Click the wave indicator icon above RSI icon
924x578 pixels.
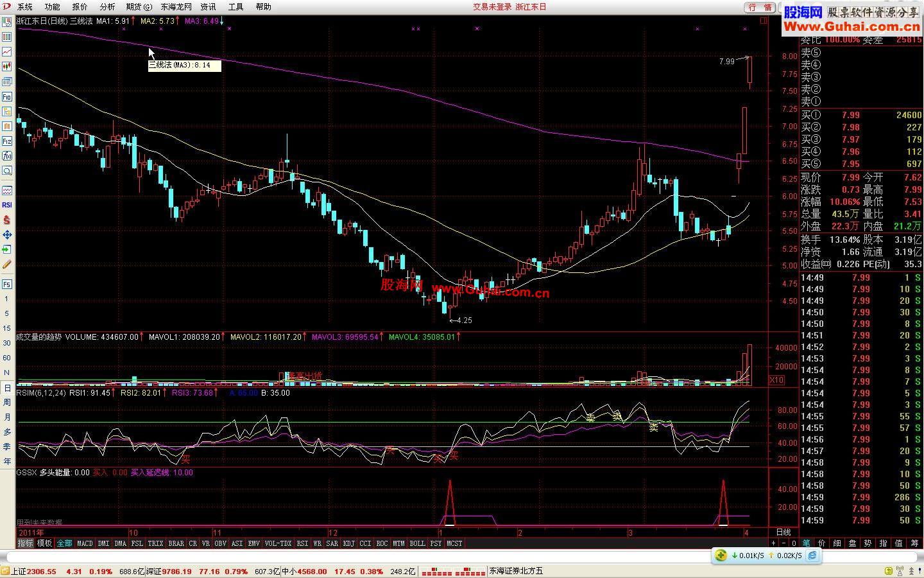pyautogui.click(x=7, y=191)
